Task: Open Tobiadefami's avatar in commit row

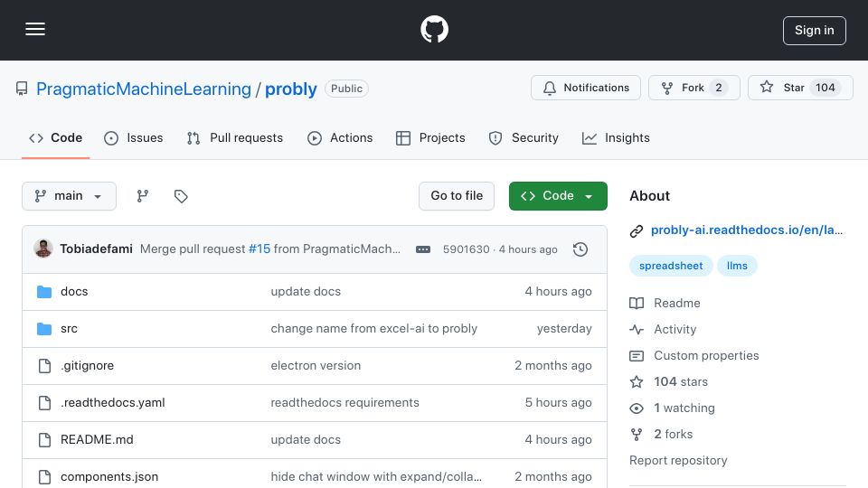Action: [43, 249]
